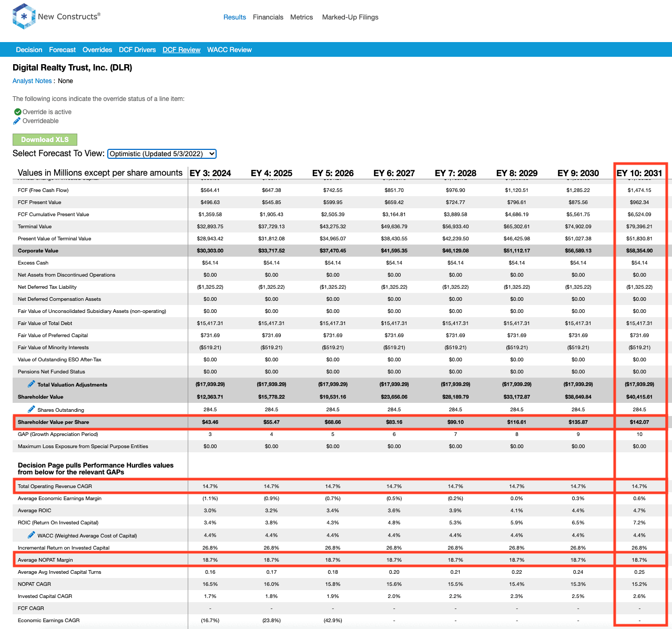Viewport: 672px width, 629px height.
Task: Select the Corporate Value row label
Action: (38, 251)
